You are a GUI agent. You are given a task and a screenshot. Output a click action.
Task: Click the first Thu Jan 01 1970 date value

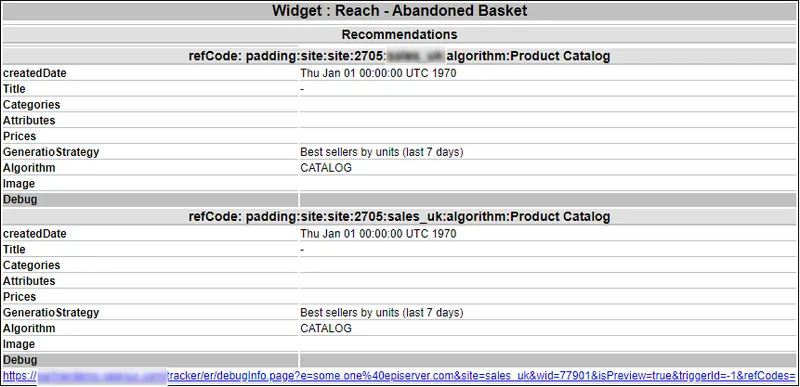tap(378, 73)
